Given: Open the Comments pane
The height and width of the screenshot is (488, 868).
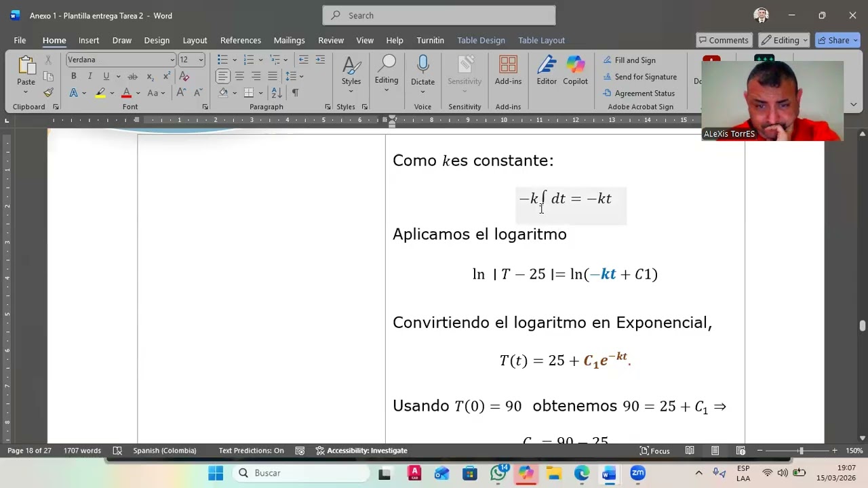Looking at the screenshot, I should [724, 40].
